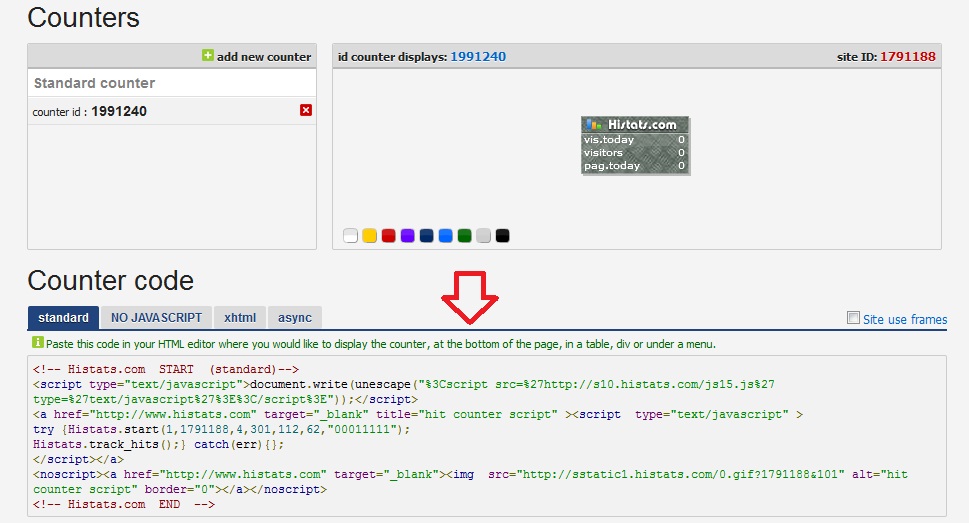Click the Paste this code instruction text
This screenshot has height=523, width=969.
tap(381, 344)
